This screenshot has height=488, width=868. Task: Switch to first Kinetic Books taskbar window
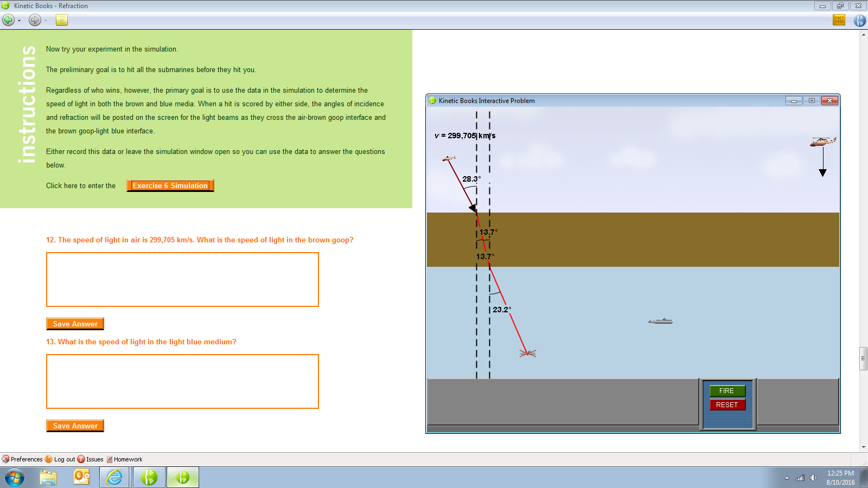pyautogui.click(x=149, y=478)
